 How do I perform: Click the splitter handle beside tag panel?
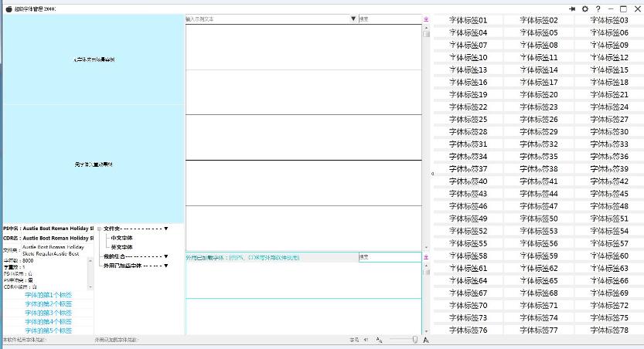(432, 174)
